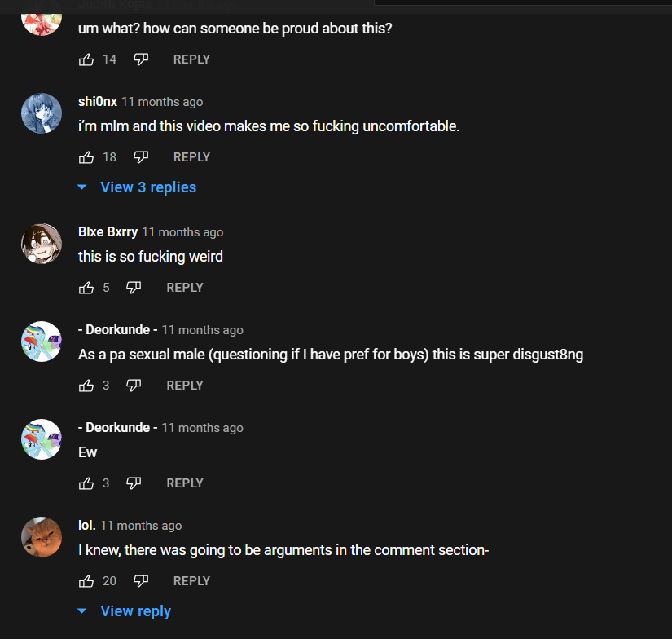Reply to lol.'s comment
The width and height of the screenshot is (672, 639).
tap(191, 581)
